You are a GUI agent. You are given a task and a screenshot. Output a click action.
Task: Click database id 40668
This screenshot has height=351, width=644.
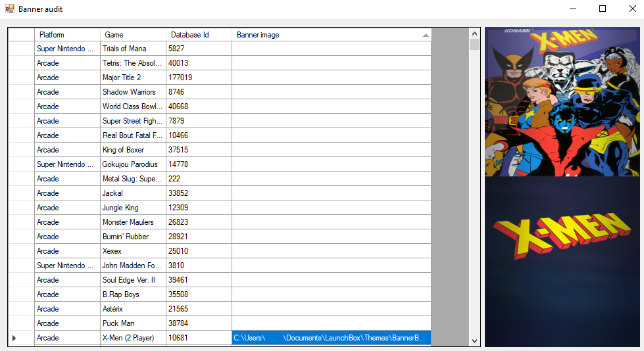click(x=199, y=106)
